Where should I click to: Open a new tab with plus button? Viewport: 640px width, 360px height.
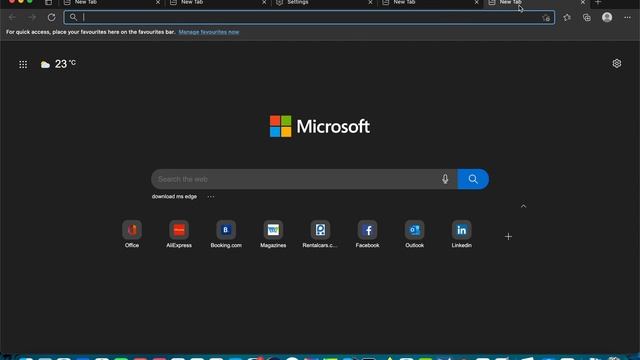[598, 2]
